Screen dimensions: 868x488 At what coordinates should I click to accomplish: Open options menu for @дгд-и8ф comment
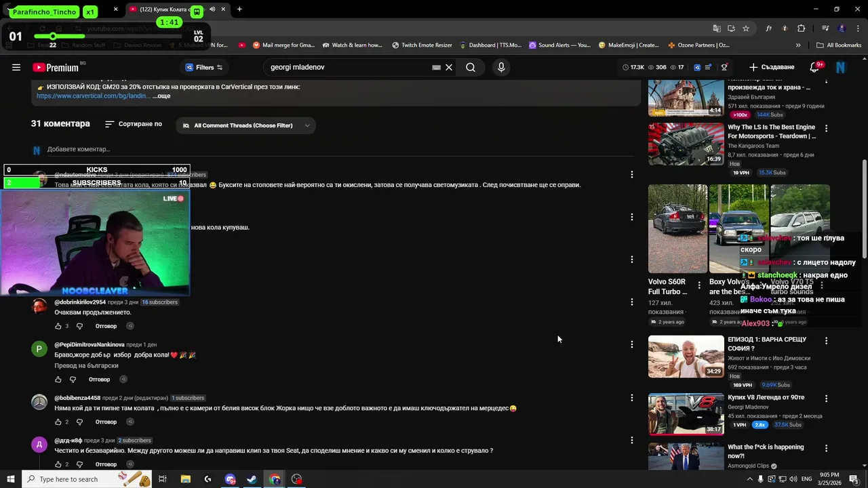631,441
